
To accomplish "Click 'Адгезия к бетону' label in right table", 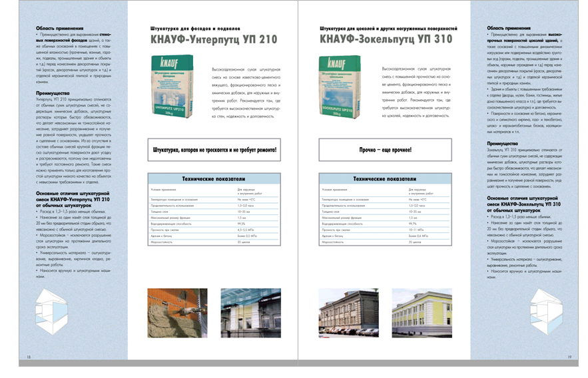I will coord(332,236).
